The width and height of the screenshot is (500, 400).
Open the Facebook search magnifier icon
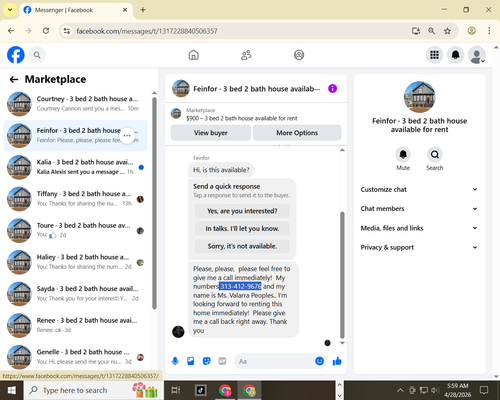pos(37,55)
